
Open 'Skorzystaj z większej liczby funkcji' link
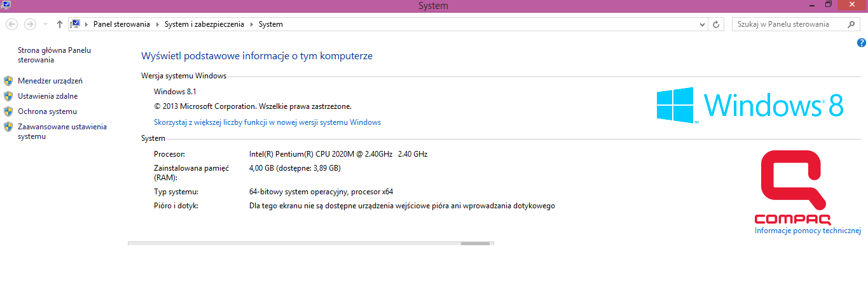coord(268,122)
